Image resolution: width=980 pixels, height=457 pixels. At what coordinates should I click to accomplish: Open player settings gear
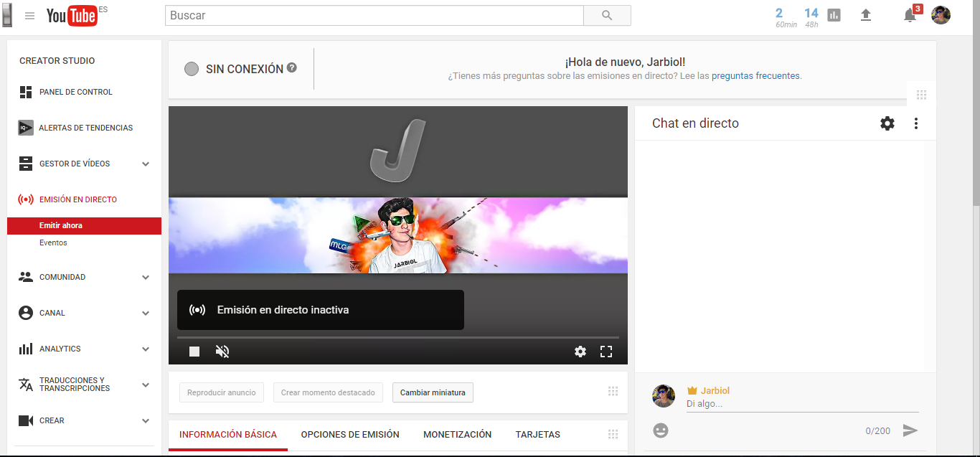[580, 352]
